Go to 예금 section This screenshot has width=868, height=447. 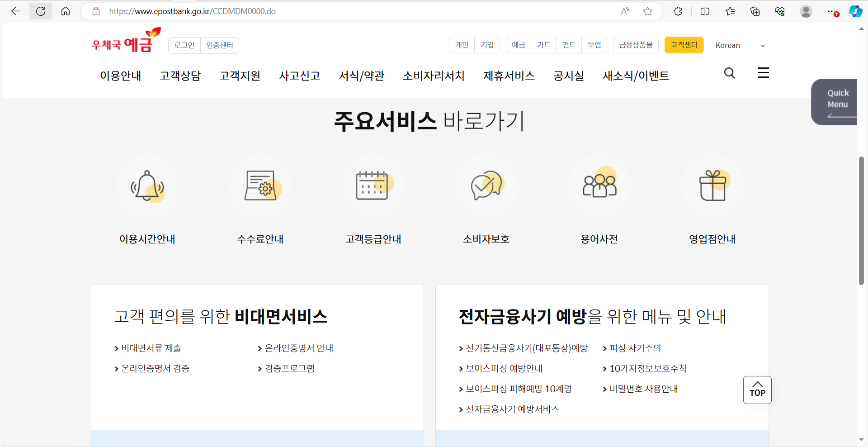pyautogui.click(x=519, y=45)
